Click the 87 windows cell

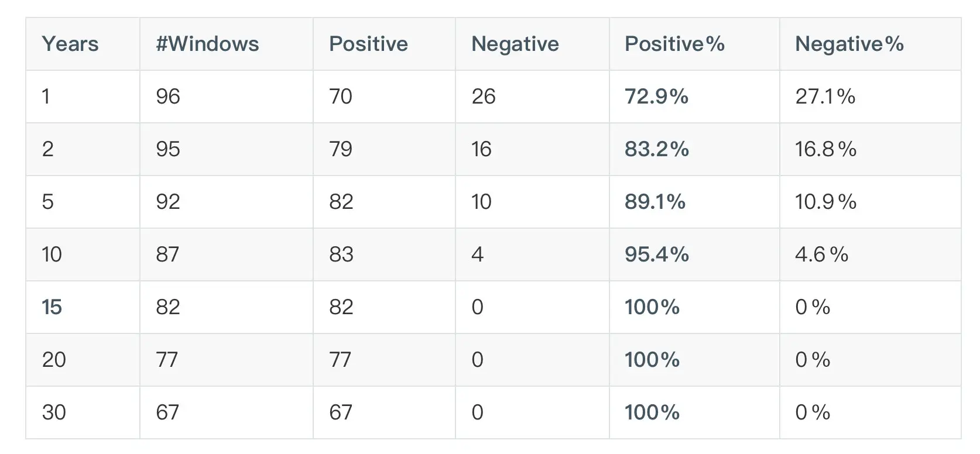pos(167,254)
